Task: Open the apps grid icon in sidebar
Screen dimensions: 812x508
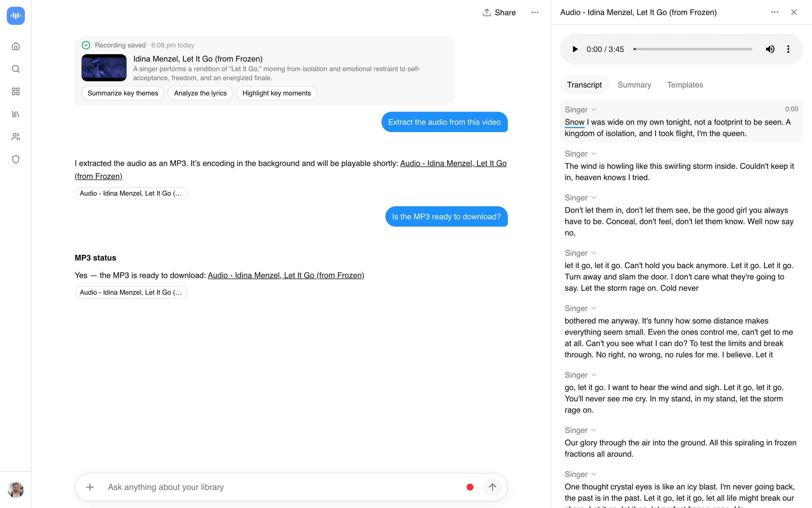Action: [16, 91]
